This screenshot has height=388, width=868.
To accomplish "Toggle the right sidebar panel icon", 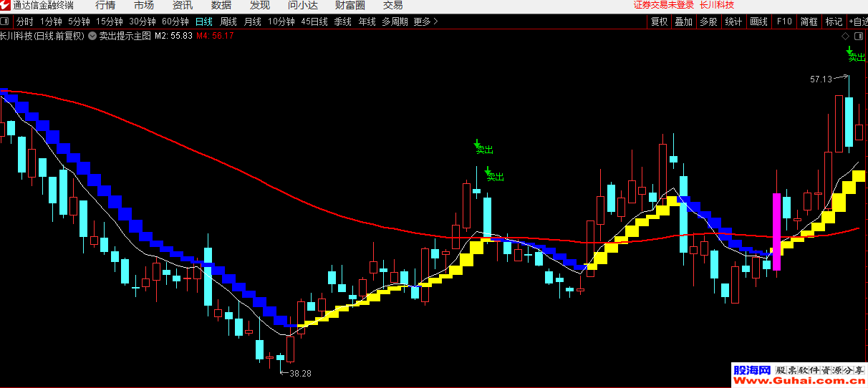I will (858, 35).
